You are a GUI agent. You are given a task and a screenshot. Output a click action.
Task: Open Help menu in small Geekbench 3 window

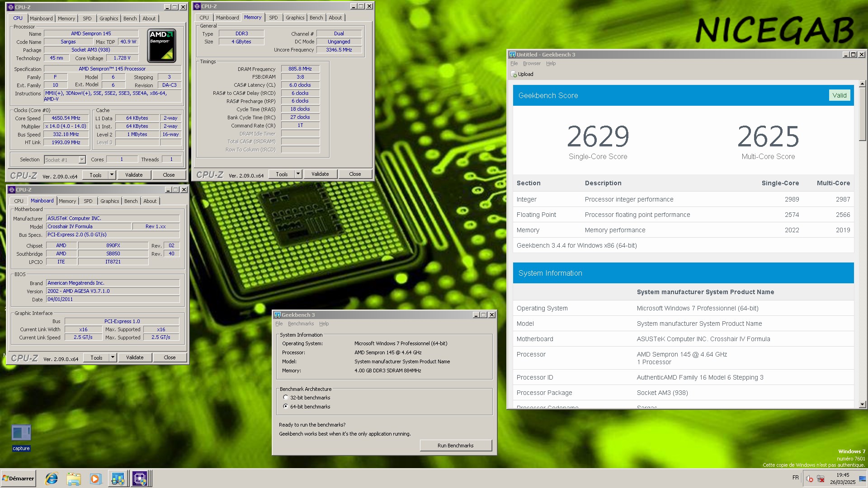[x=324, y=324]
